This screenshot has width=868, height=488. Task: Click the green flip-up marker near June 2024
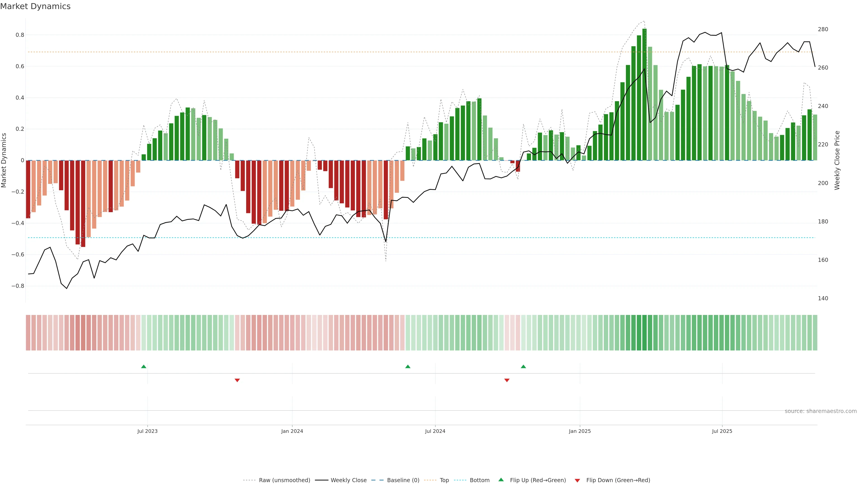click(x=408, y=366)
